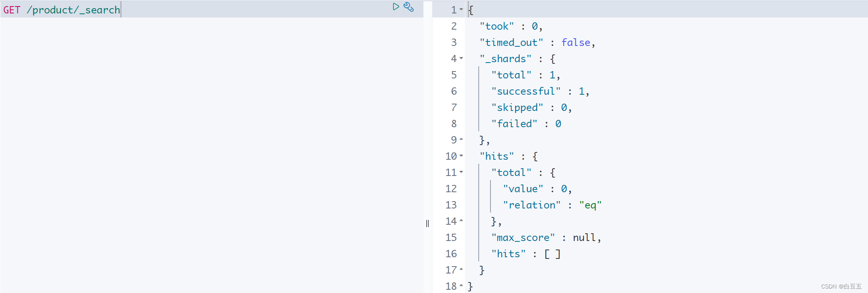This screenshot has height=293, width=868.
Task: Toggle the fold arrow on closing line 14
Action: (461, 220)
